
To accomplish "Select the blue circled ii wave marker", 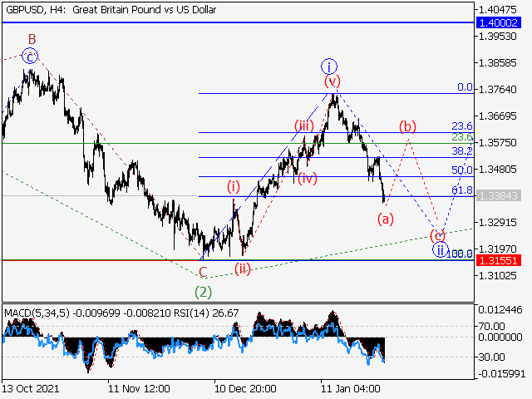I will coord(440,249).
